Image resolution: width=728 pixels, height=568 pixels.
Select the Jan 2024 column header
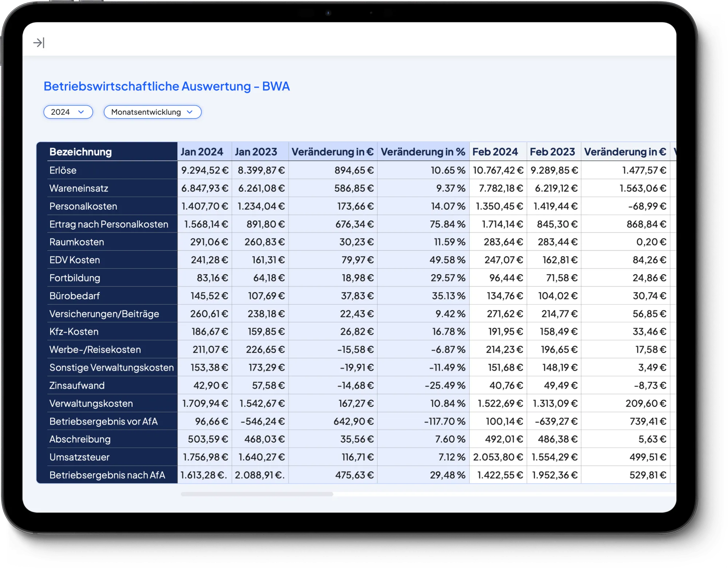(x=202, y=152)
